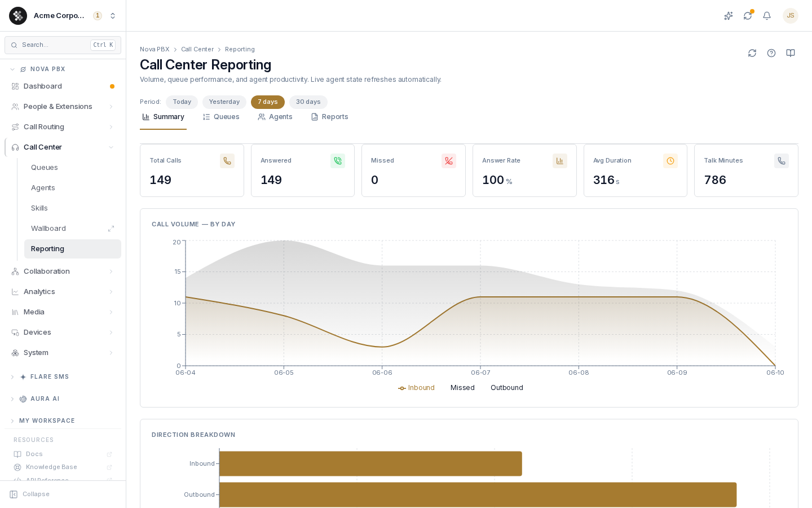Set the period to Yesterday
Screen dimensions: 812x508
tap(224, 102)
